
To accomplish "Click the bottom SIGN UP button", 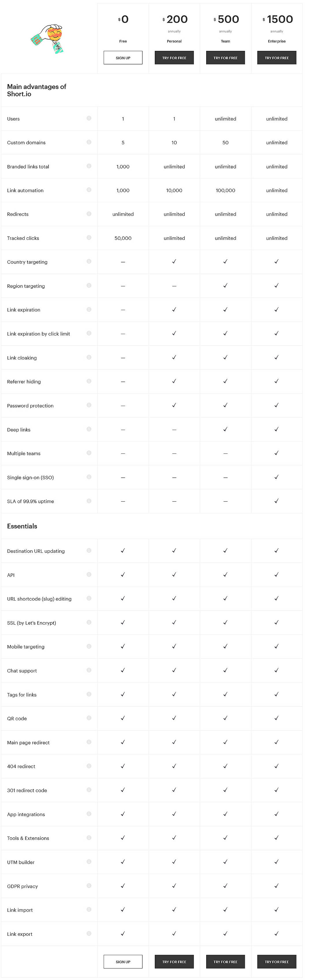I will tap(123, 962).
